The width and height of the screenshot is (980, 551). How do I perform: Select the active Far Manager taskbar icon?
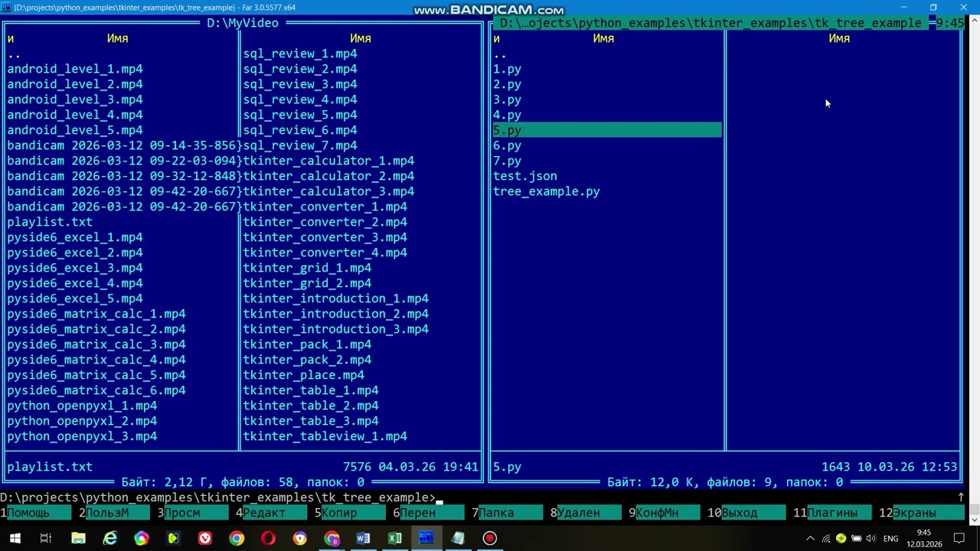(426, 539)
